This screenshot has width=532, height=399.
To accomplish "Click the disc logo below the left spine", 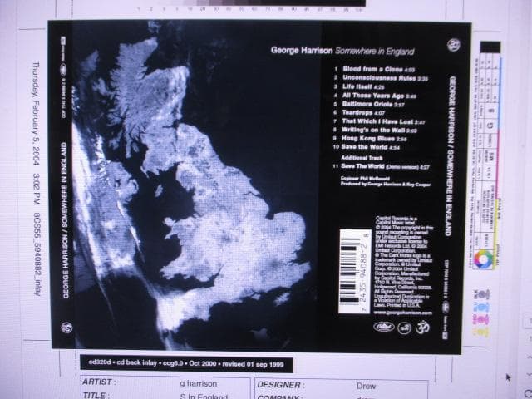I will [66, 328].
